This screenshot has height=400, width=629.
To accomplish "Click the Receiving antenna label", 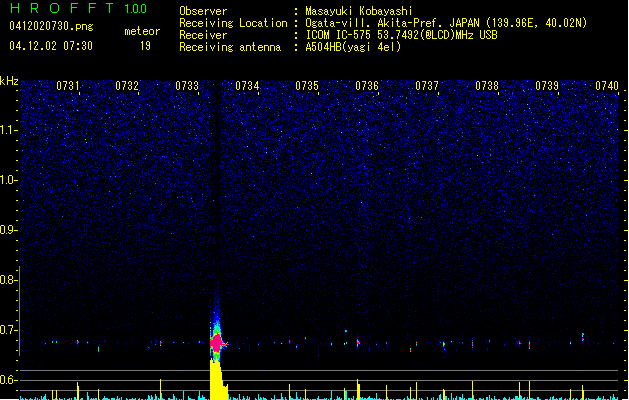I will point(230,47).
